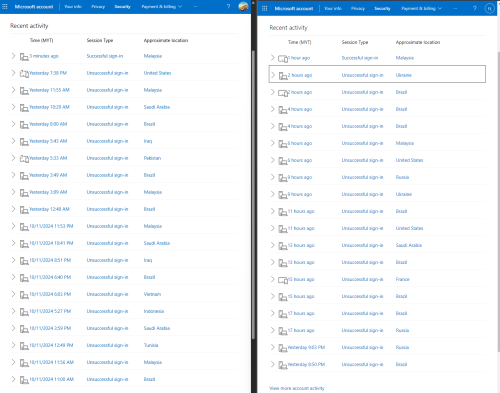Image resolution: width=500 pixels, height=393 pixels.
Task: Click device icon for Yesterday 7:58 PM row
Action: [24, 73]
